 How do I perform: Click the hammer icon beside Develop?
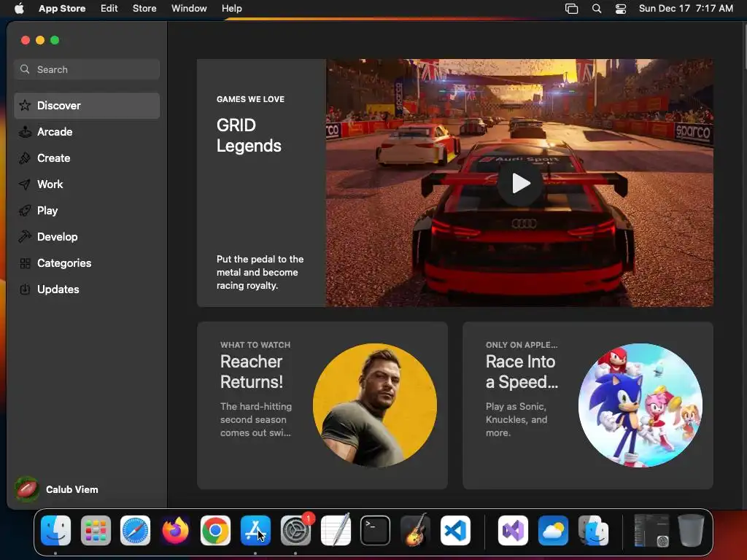tap(25, 236)
